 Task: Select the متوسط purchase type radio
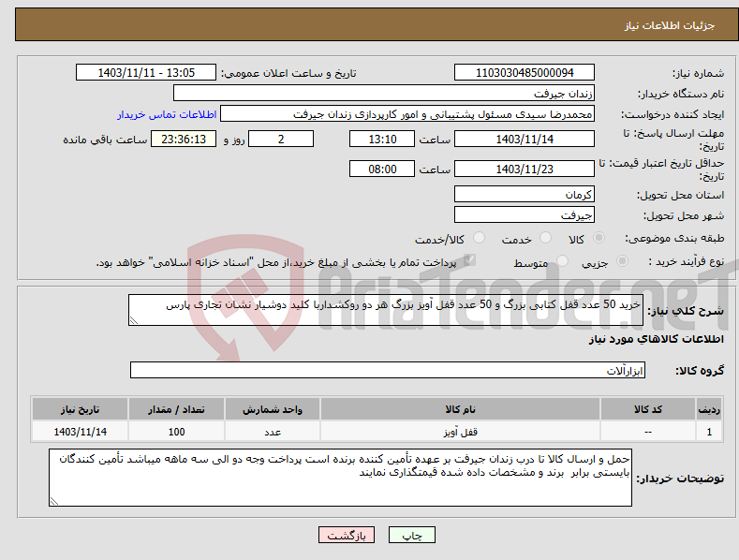point(562,260)
